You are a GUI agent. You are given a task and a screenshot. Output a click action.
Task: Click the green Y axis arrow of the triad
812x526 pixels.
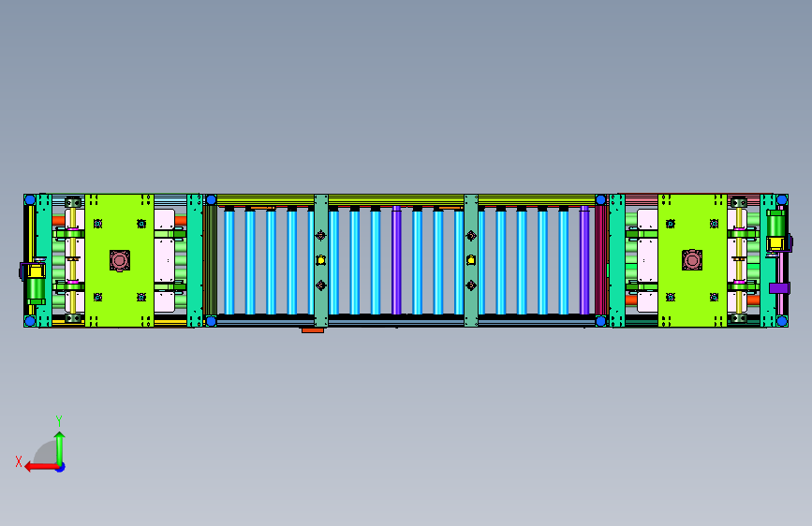tap(60, 447)
